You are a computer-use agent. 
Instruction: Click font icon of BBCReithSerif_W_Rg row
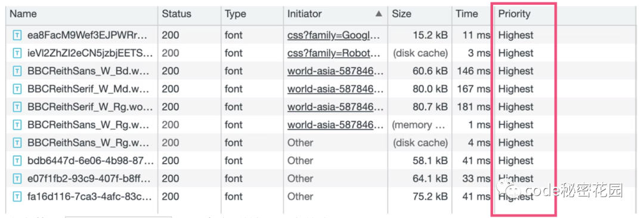(17, 107)
